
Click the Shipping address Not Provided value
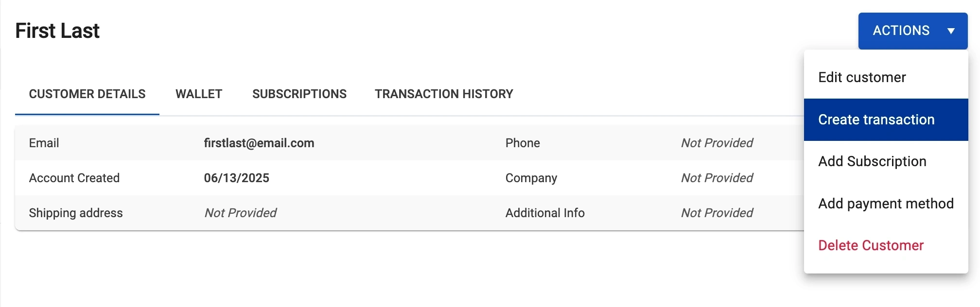click(x=241, y=213)
